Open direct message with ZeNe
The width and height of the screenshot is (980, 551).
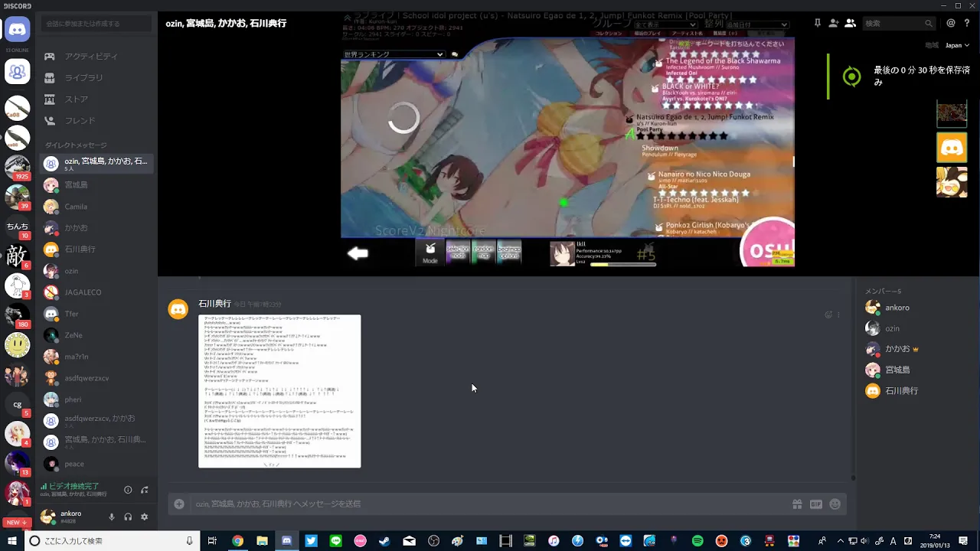click(96, 334)
